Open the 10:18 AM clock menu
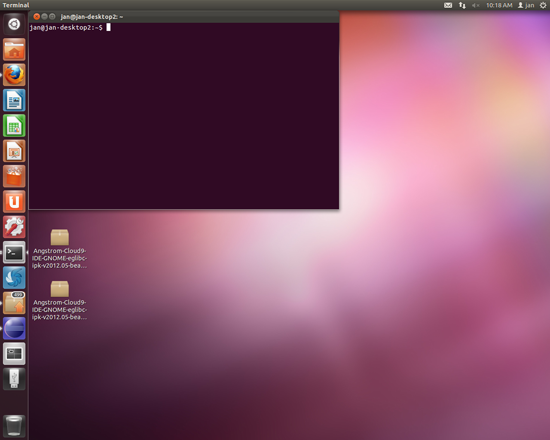550x440 pixels. (x=499, y=5)
